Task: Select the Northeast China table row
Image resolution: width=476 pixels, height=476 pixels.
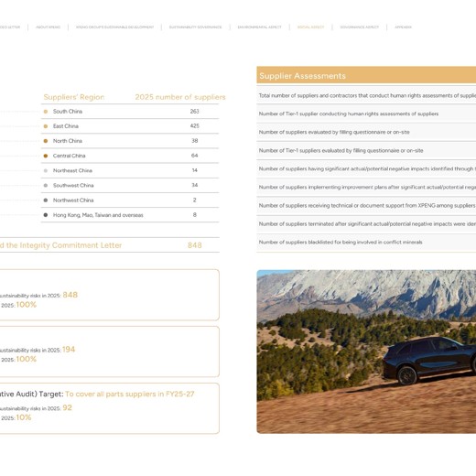Action: pyautogui.click(x=130, y=170)
